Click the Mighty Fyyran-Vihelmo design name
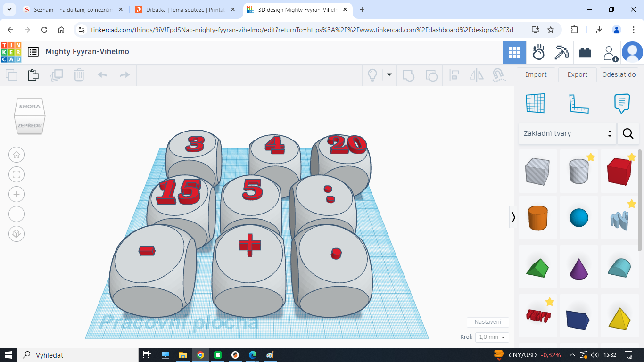The image size is (644, 362). click(x=87, y=51)
